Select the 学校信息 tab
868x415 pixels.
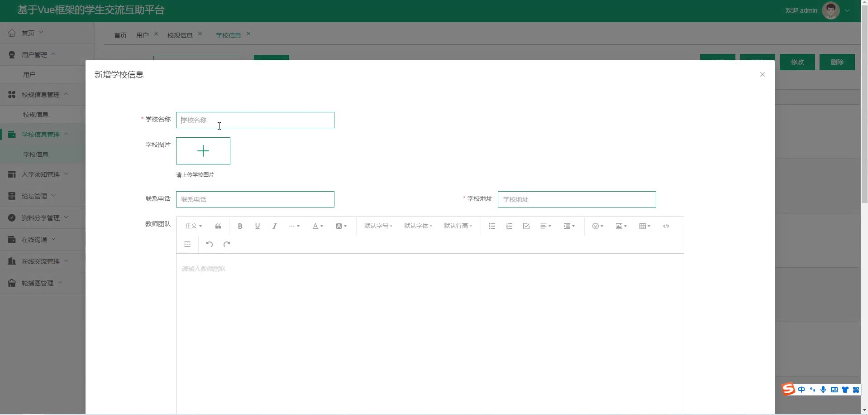pos(228,35)
